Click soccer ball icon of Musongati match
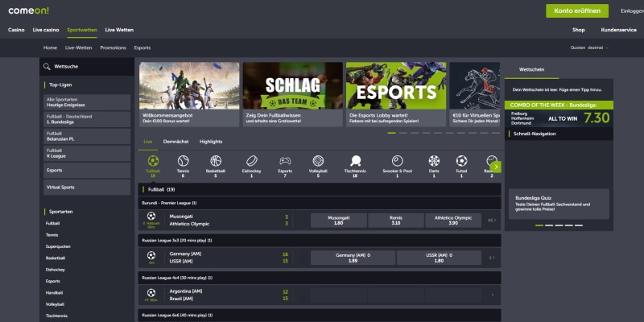The width and height of the screenshot is (644, 322). pos(151,216)
